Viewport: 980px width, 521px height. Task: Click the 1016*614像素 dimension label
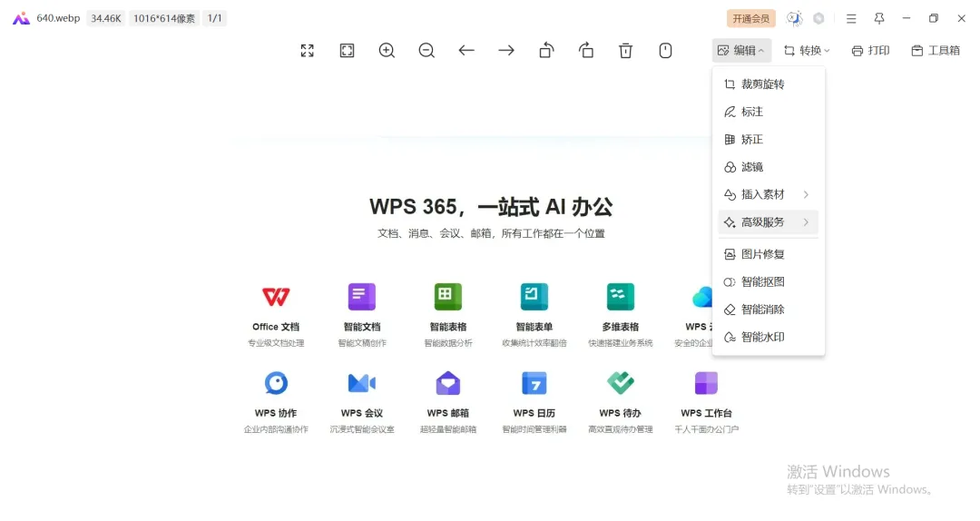tap(163, 19)
